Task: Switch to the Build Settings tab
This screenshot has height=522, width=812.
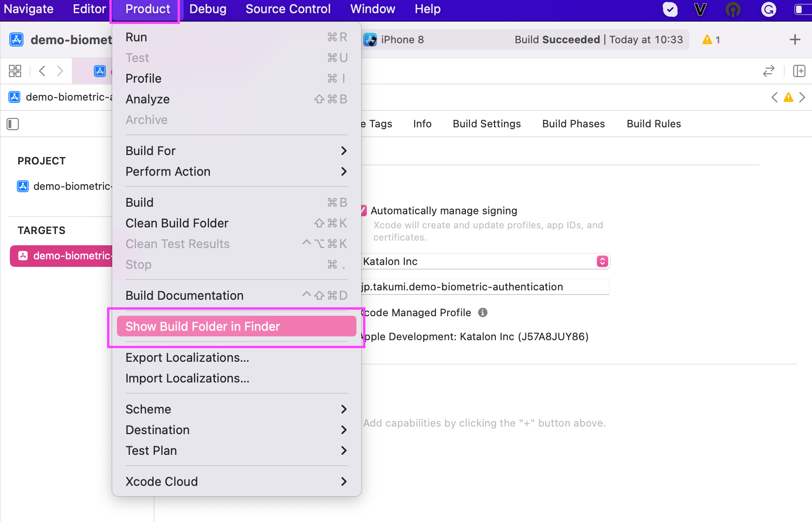Action: tap(487, 124)
